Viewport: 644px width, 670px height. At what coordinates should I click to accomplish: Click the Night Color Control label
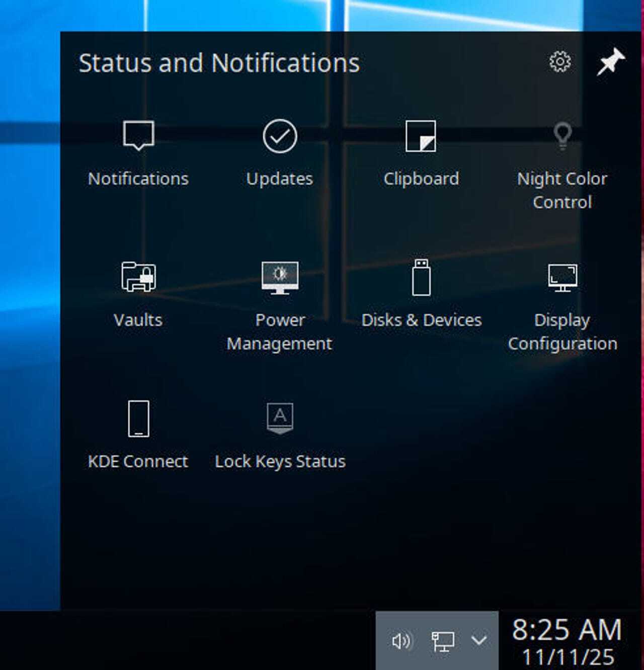[x=562, y=190]
